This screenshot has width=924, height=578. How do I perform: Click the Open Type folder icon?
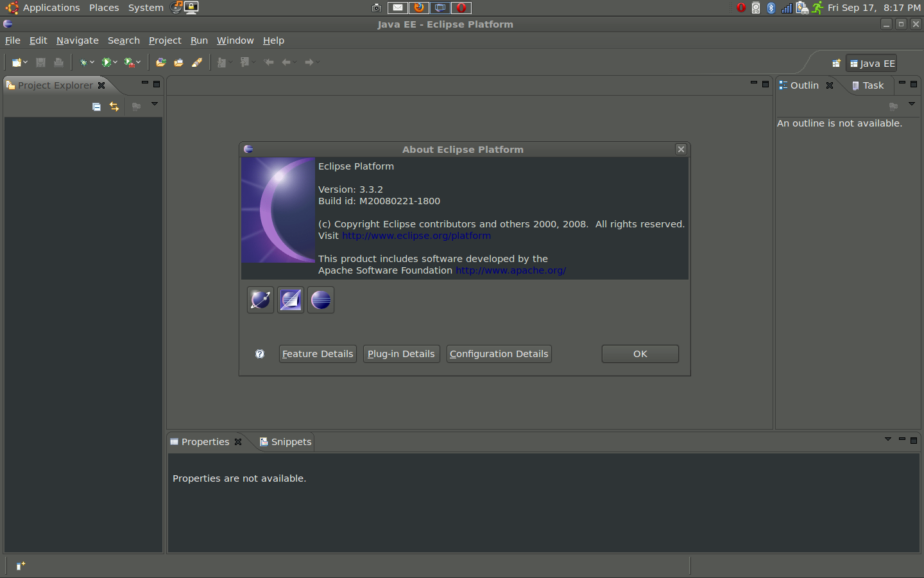pyautogui.click(x=161, y=62)
